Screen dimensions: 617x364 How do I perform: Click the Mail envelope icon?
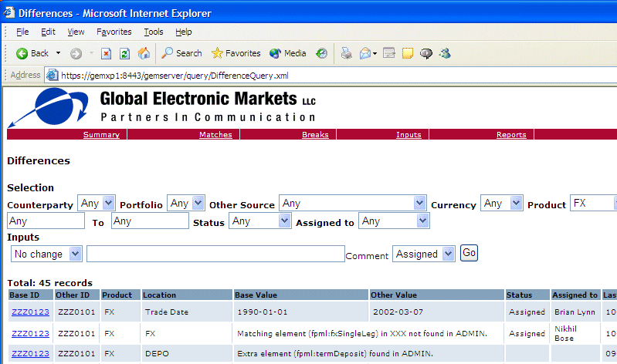[365, 53]
